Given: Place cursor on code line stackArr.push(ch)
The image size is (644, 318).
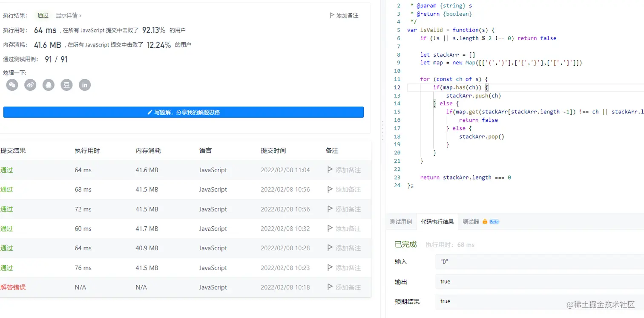Looking at the screenshot, I should pos(474,95).
